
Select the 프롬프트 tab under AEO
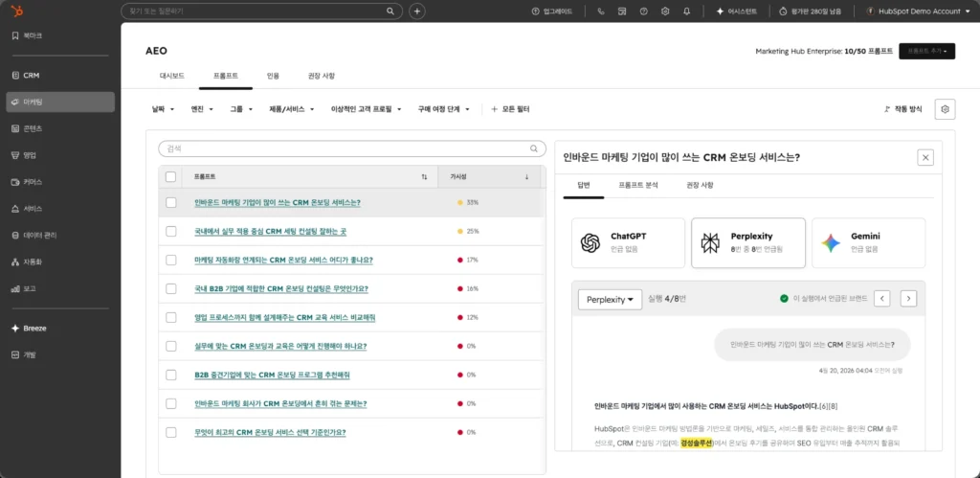click(x=226, y=76)
